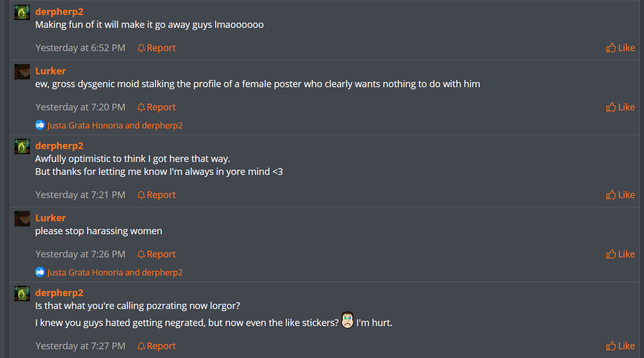This screenshot has height=358, width=644.
Task: Like the comment posted at 7:20 PM
Action: [620, 107]
